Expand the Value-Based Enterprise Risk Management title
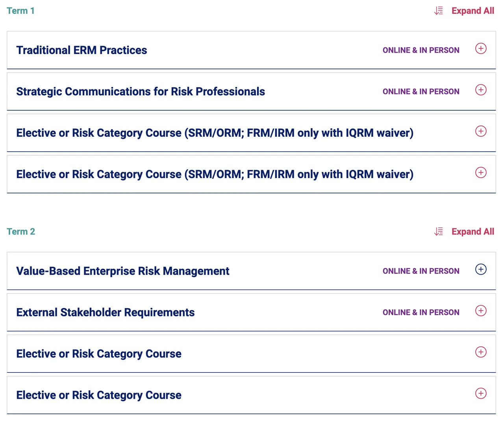This screenshot has width=504, height=422. click(122, 271)
